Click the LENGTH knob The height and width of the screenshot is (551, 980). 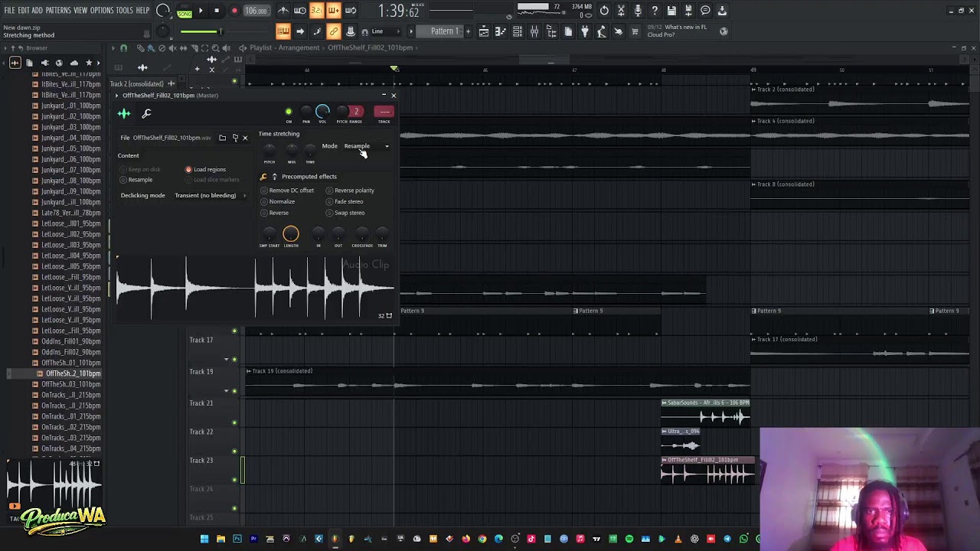[291, 233]
